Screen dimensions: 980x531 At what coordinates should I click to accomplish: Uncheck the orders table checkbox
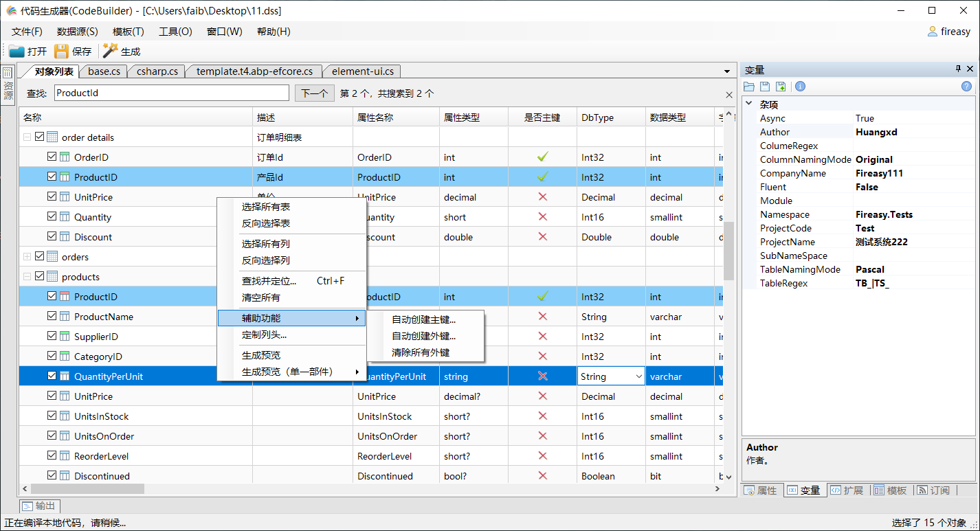pos(39,256)
